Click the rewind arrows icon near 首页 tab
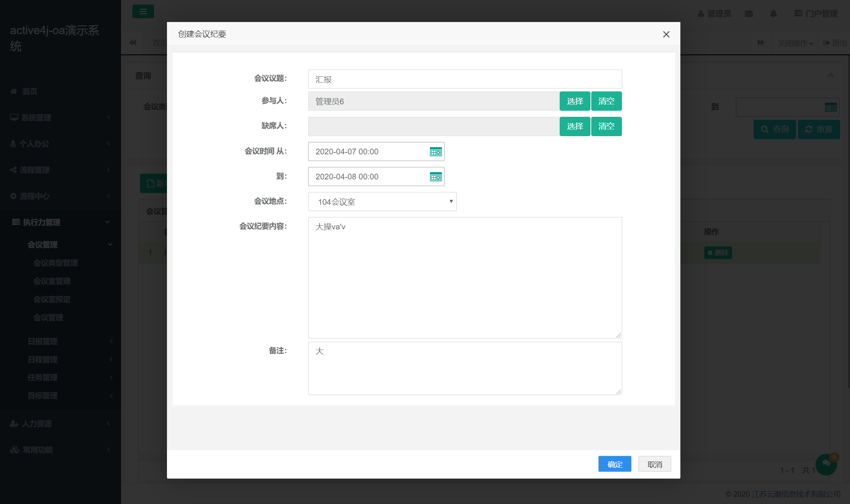The image size is (850, 504). point(132,42)
